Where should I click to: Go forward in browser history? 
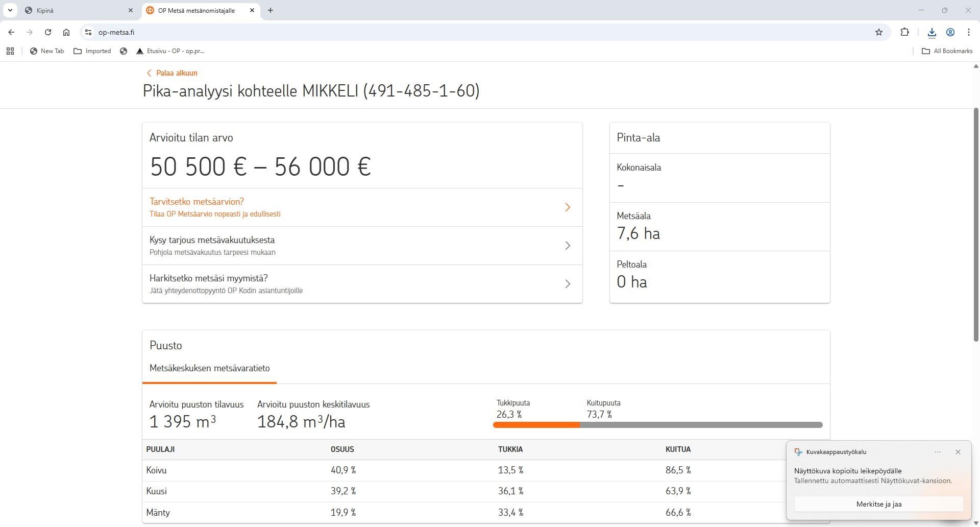tap(30, 32)
